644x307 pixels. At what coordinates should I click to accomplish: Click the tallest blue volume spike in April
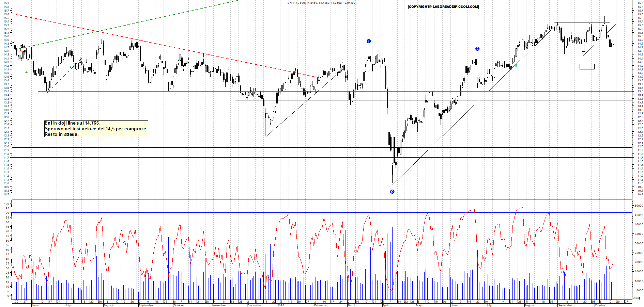389,238
